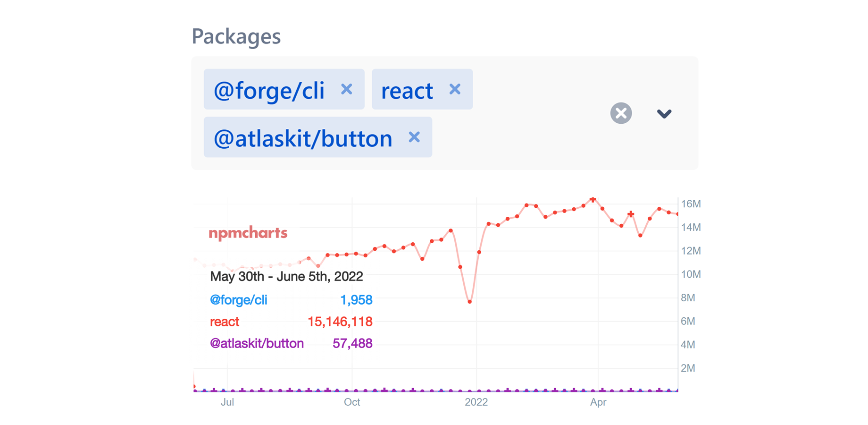Click the react value 15,146,118

tap(340, 322)
